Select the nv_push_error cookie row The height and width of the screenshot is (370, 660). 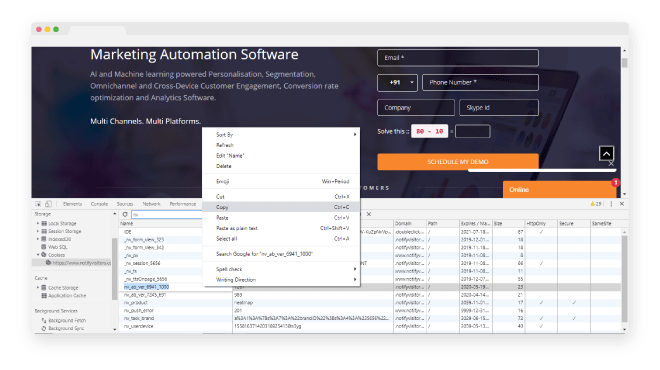tap(370, 311)
